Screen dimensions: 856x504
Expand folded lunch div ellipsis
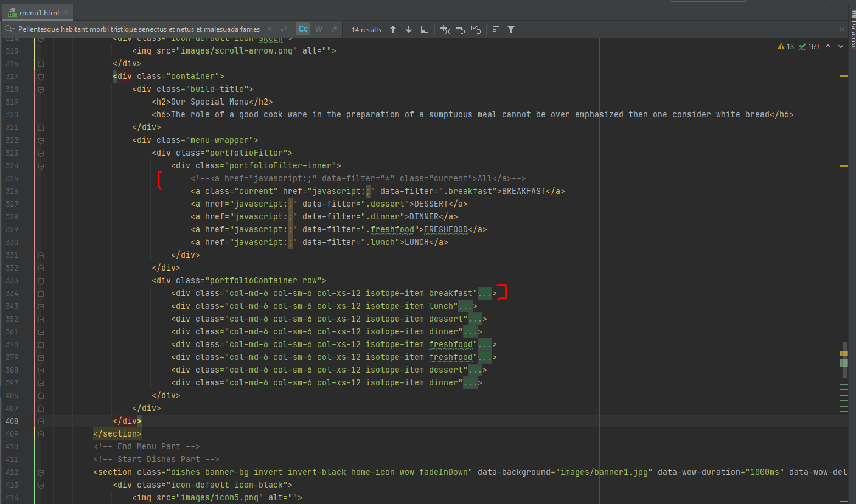(x=465, y=306)
